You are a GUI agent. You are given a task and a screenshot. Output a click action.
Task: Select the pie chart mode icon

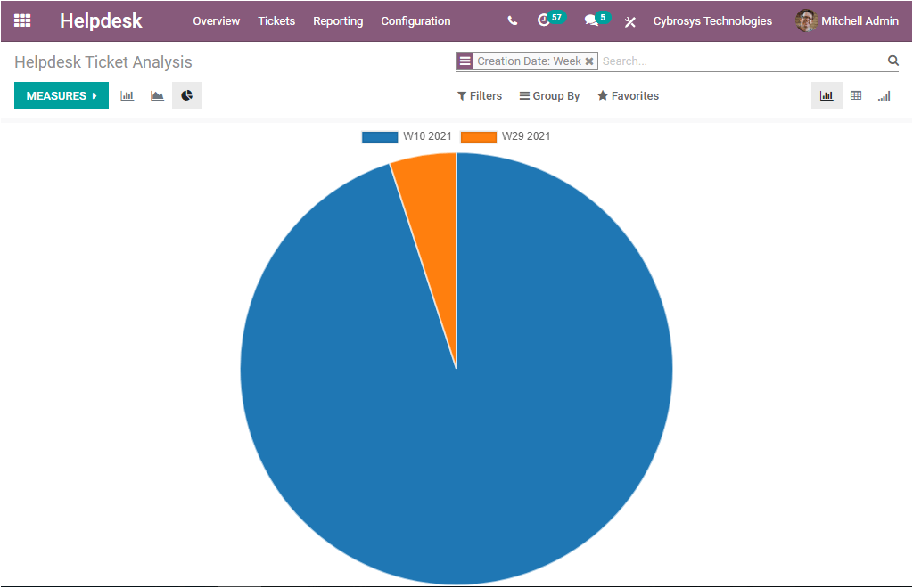pos(187,95)
